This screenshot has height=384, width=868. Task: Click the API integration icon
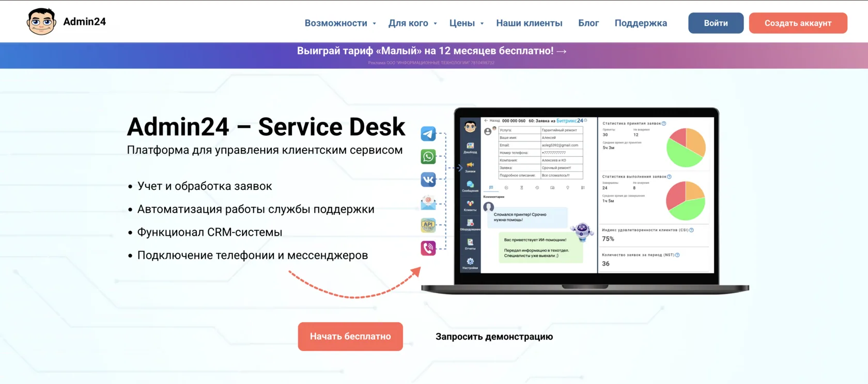pyautogui.click(x=428, y=225)
